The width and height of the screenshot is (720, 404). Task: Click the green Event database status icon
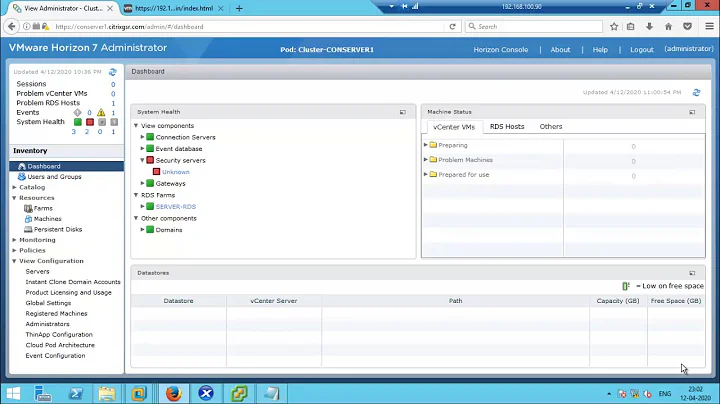click(x=150, y=148)
